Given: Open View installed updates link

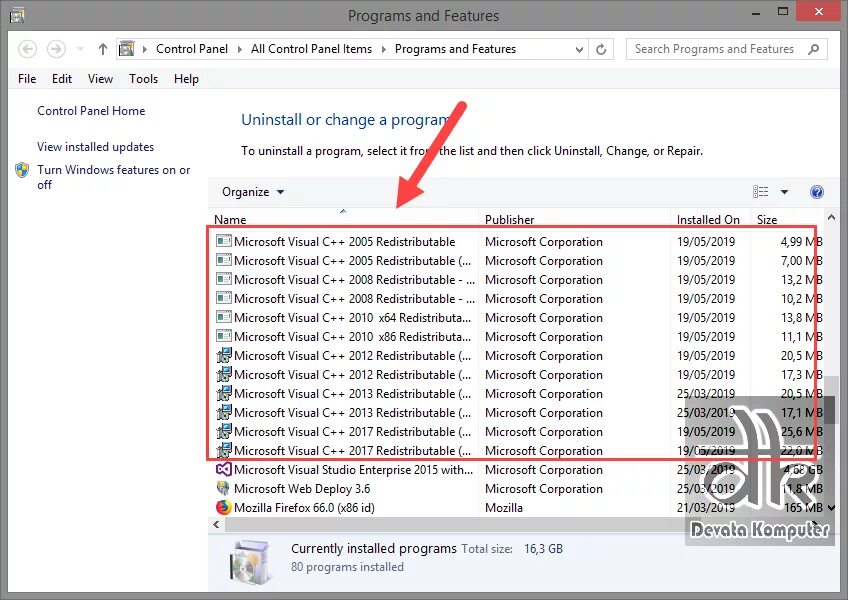Looking at the screenshot, I should pyautogui.click(x=95, y=147).
